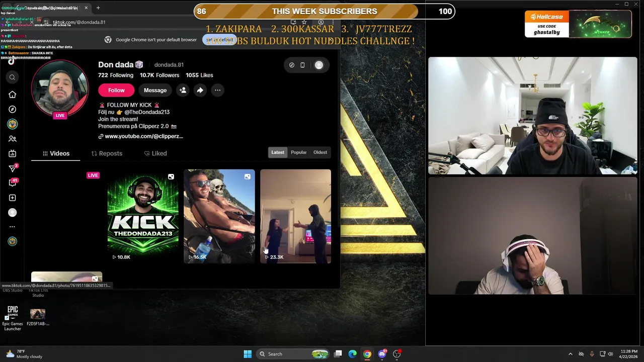The width and height of the screenshot is (644, 362).
Task: Open the sidebar More (three dots) icon
Action: click(13, 227)
